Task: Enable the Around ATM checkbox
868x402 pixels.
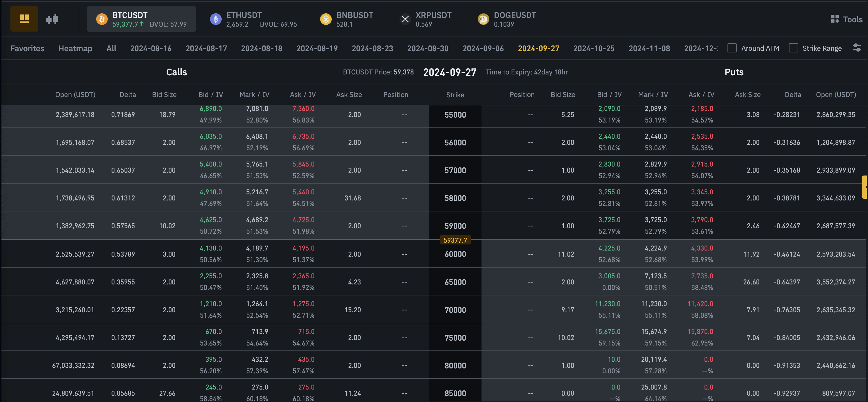Action: (732, 48)
